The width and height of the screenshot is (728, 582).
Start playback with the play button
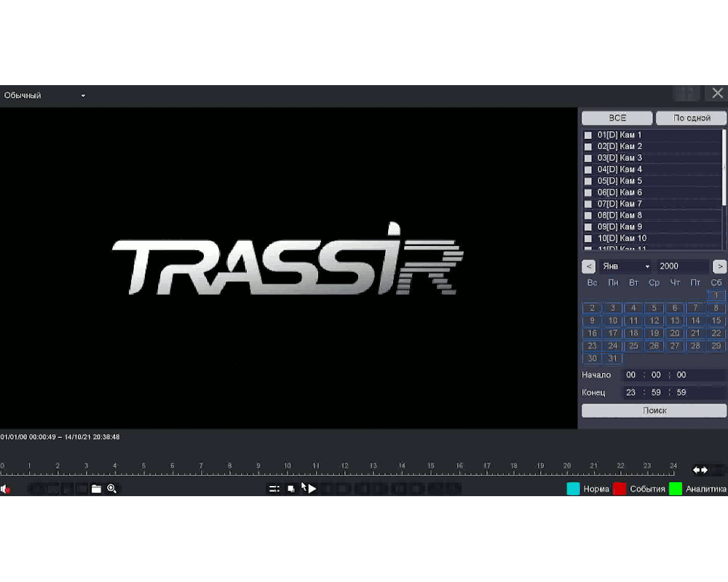click(x=312, y=489)
